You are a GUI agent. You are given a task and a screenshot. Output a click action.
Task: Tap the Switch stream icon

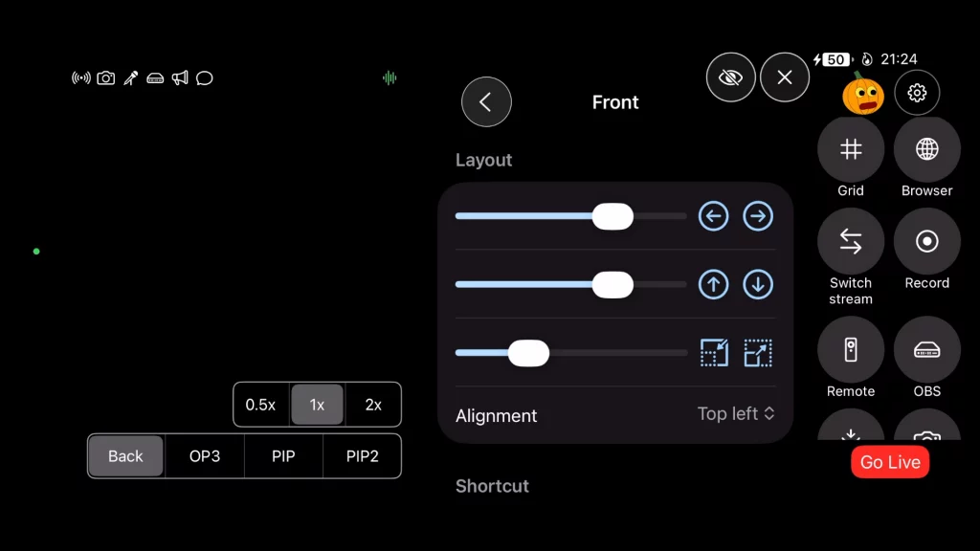tap(851, 242)
